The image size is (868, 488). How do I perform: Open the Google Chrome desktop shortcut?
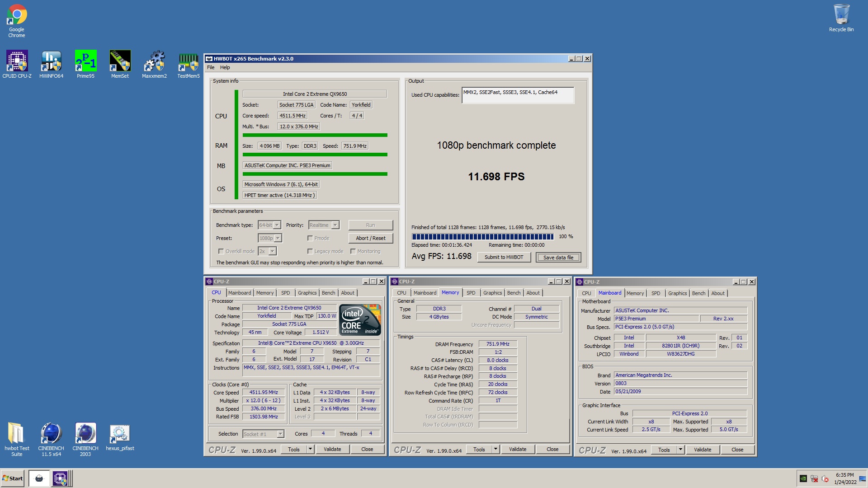click(17, 21)
